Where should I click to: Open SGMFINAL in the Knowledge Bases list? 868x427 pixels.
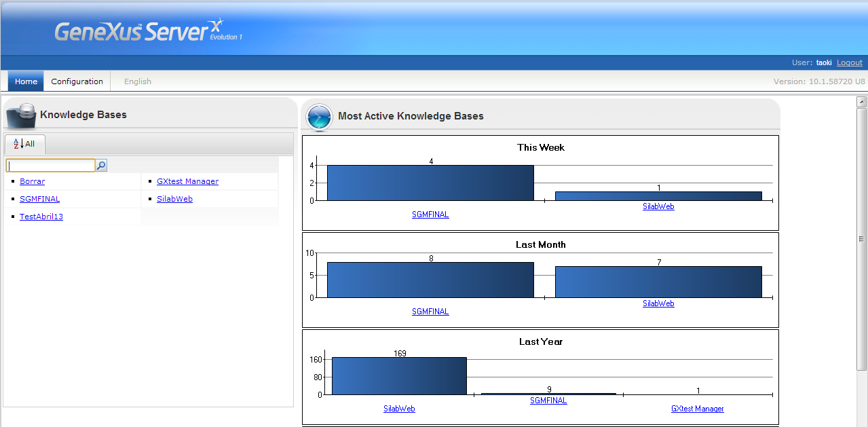[40, 199]
